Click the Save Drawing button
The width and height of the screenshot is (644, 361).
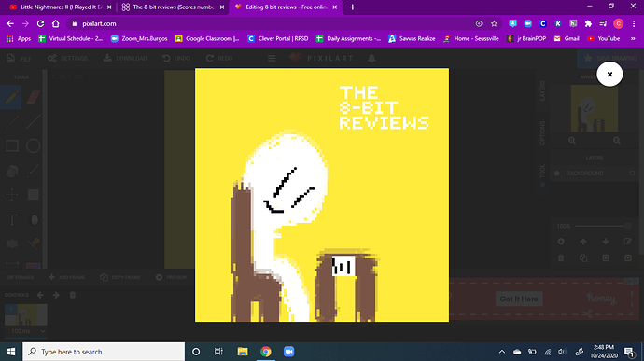pyautogui.click(x=610, y=59)
